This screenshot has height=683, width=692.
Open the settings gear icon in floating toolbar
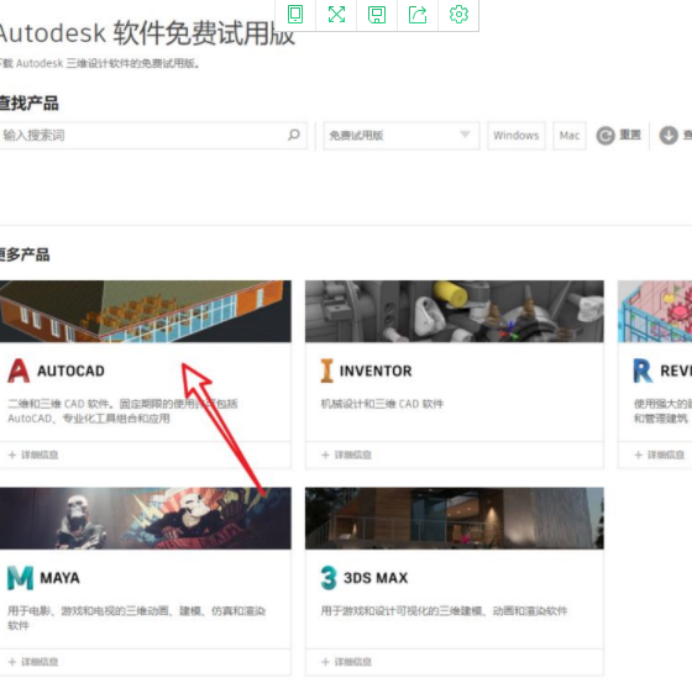(459, 15)
